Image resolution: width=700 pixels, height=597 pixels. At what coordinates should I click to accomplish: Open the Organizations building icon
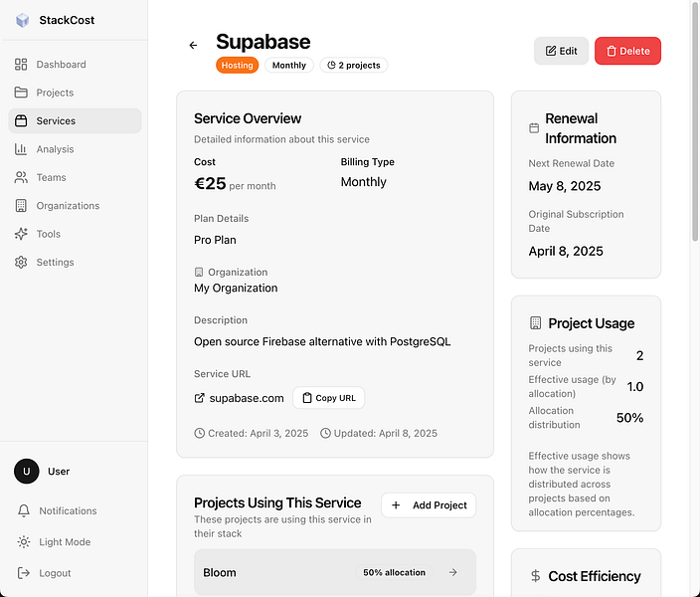[21, 206]
